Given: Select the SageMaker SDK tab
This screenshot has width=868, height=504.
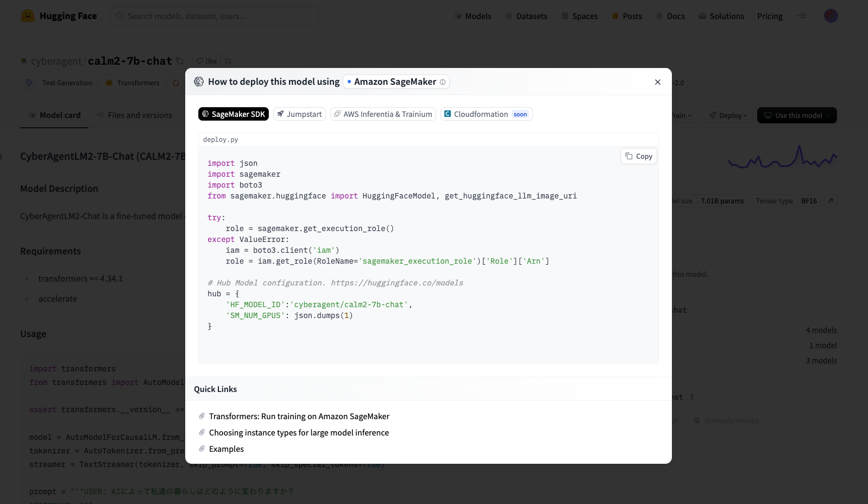Looking at the screenshot, I should click(x=234, y=114).
